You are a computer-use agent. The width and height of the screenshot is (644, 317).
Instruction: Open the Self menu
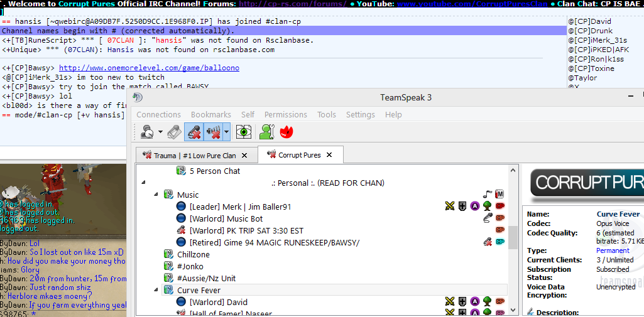248,114
